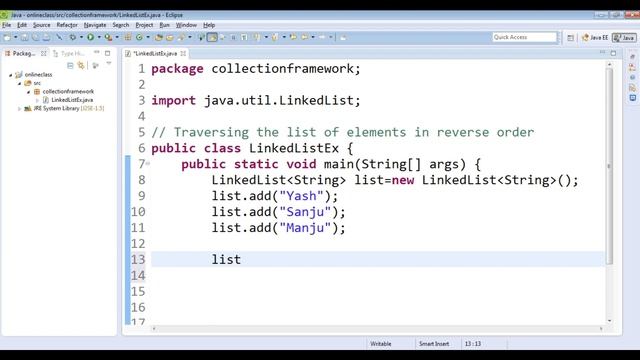Click the Open Type toolbar icon

point(159,38)
